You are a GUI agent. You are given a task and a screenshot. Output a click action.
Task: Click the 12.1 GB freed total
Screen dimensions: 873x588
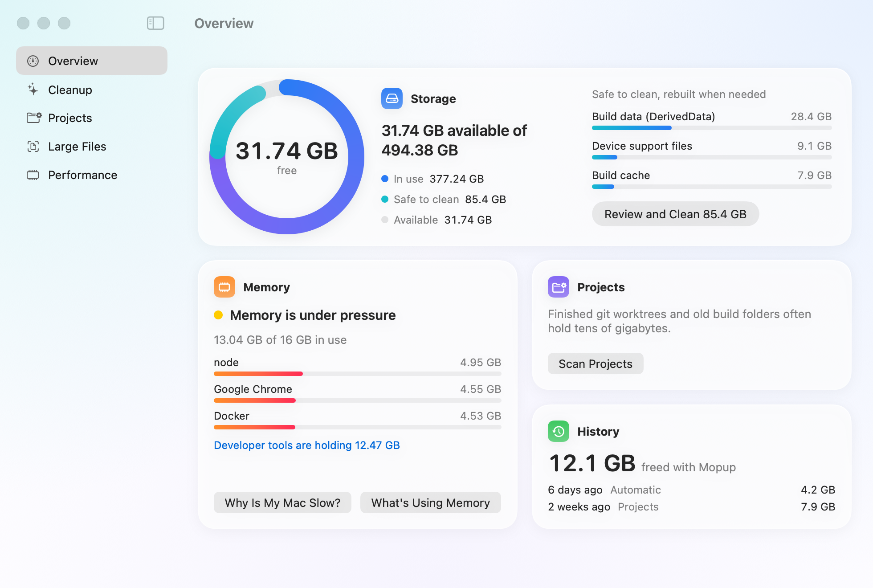[592, 463]
